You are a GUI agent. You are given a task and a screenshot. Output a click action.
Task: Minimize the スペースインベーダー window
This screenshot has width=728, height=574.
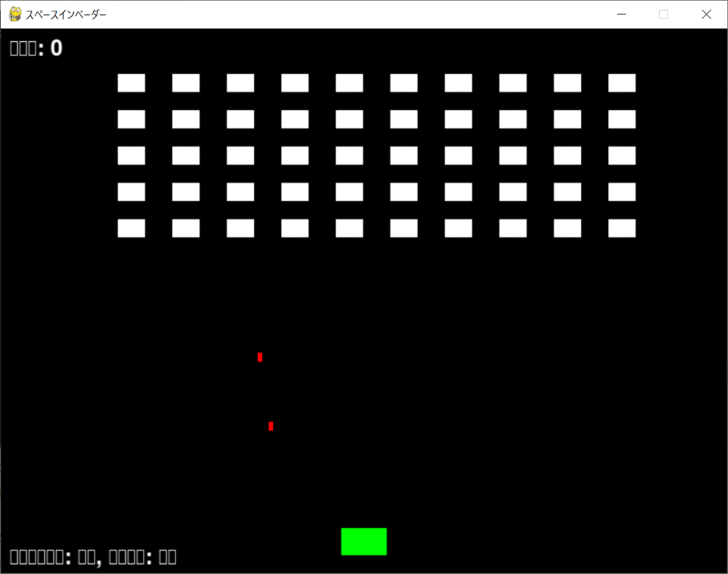pos(621,14)
